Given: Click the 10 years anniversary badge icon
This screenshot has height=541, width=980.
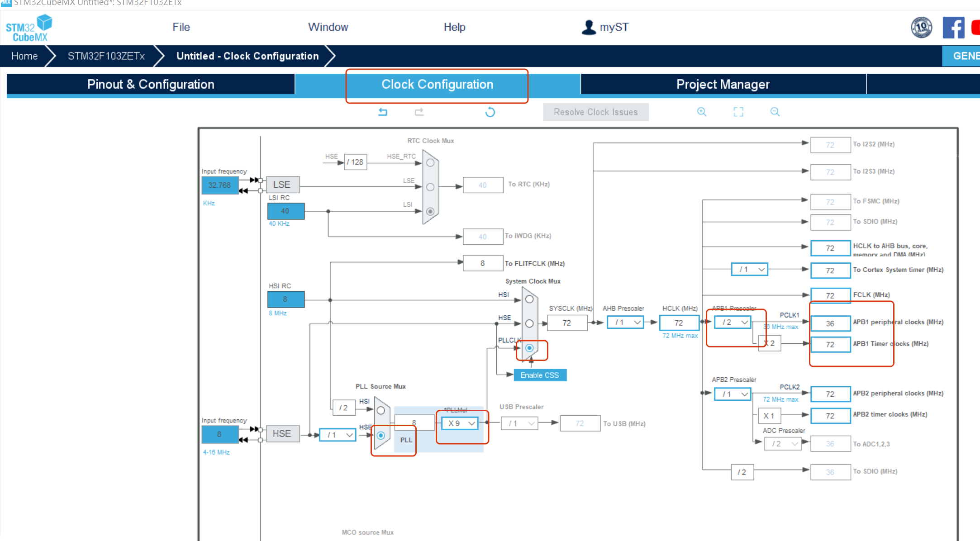Looking at the screenshot, I should [921, 28].
